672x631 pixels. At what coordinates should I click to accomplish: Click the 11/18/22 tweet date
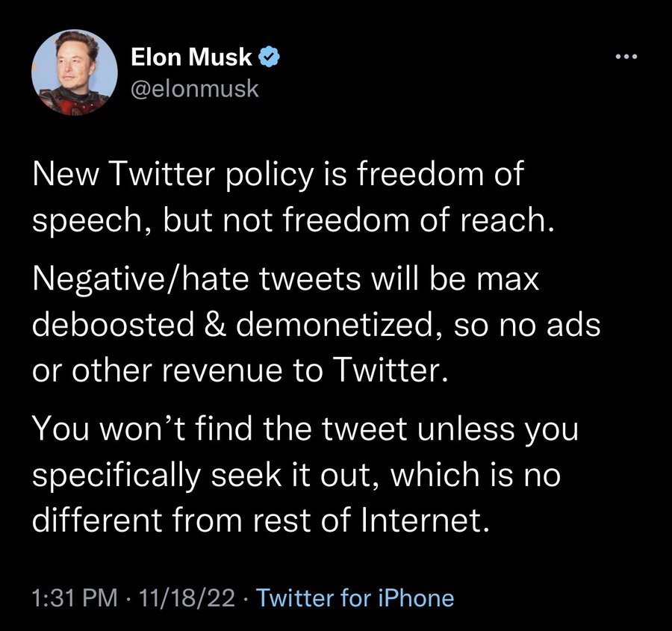click(187, 597)
